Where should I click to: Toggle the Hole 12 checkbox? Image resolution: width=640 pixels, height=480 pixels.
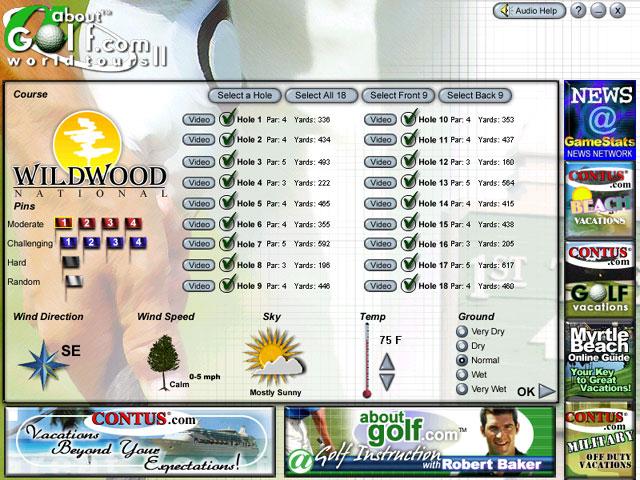[x=408, y=162]
